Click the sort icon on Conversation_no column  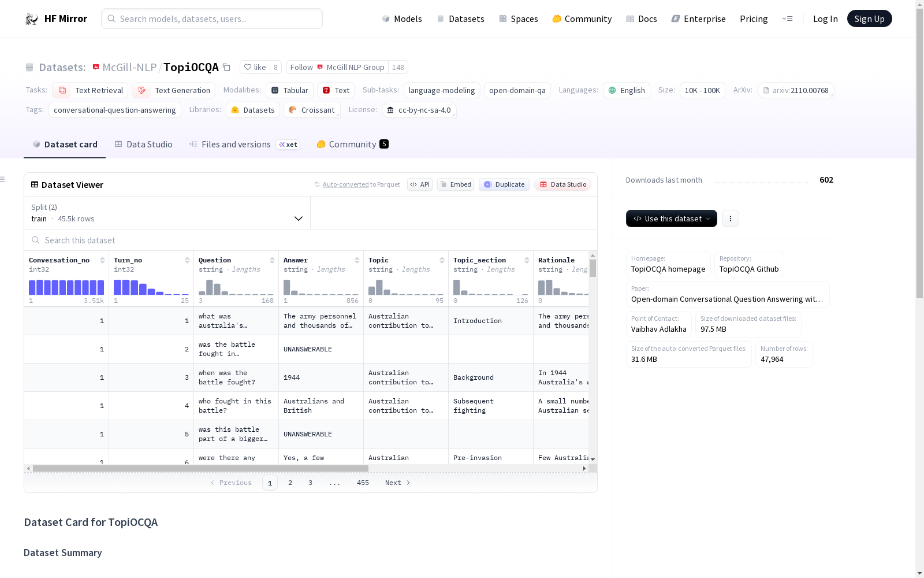pyautogui.click(x=102, y=260)
